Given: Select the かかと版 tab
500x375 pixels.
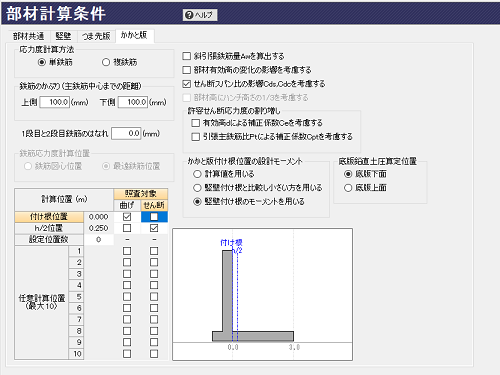Looking at the screenshot, I should (x=134, y=35).
